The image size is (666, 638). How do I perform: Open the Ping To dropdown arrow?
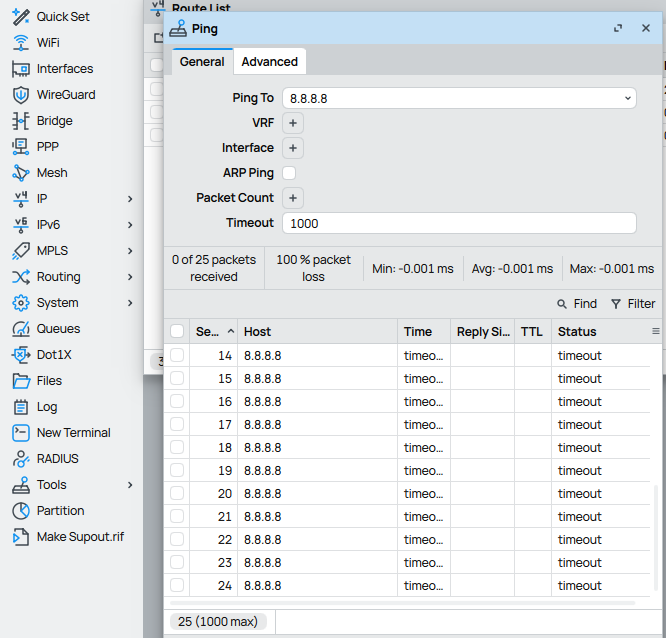(x=627, y=99)
